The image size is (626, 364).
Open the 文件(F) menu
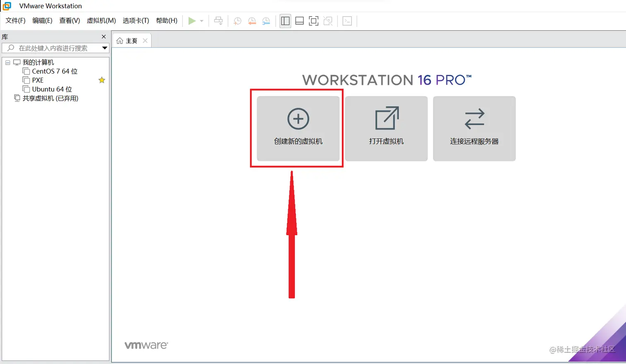[x=15, y=21]
